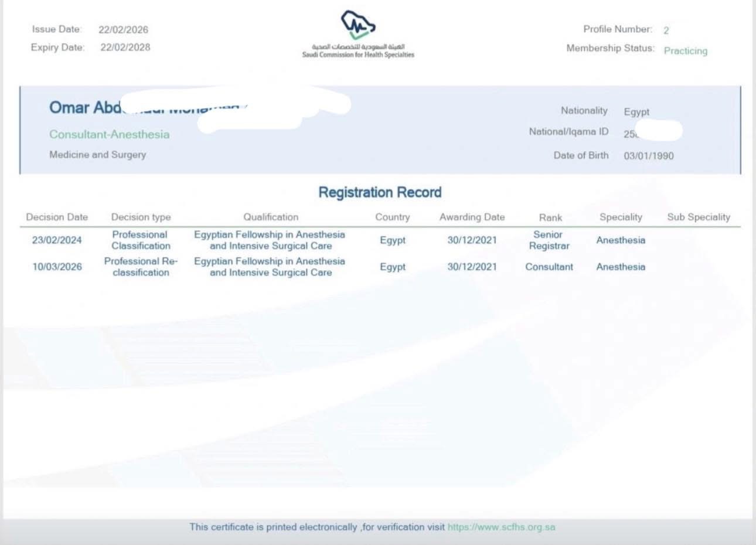This screenshot has height=545, width=756.
Task: Expand the Decision type column header
Action: click(141, 217)
